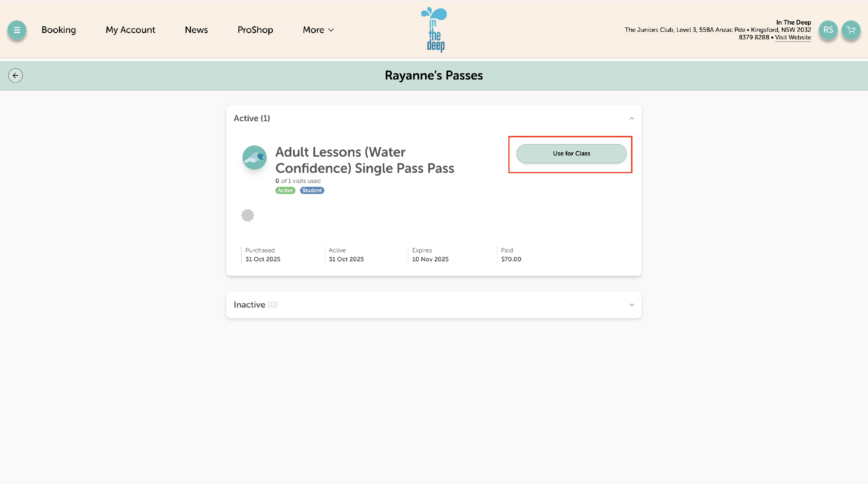The height and width of the screenshot is (484, 868).
Task: Click the Inactive section heading
Action: 249,305
